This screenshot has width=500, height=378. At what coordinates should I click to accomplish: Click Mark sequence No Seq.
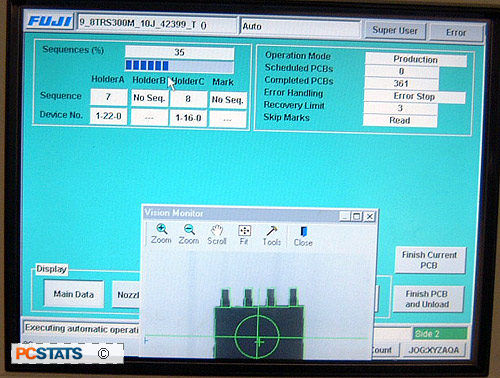tap(228, 100)
